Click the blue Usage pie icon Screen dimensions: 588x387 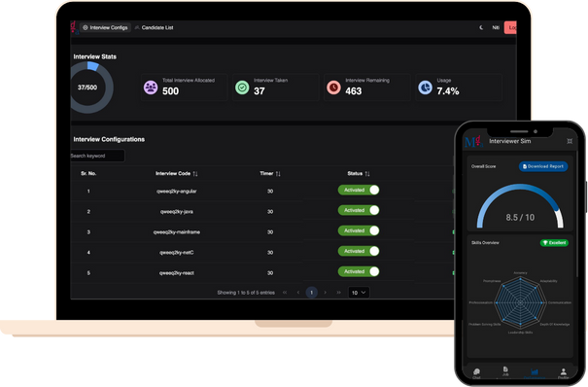[x=425, y=88]
